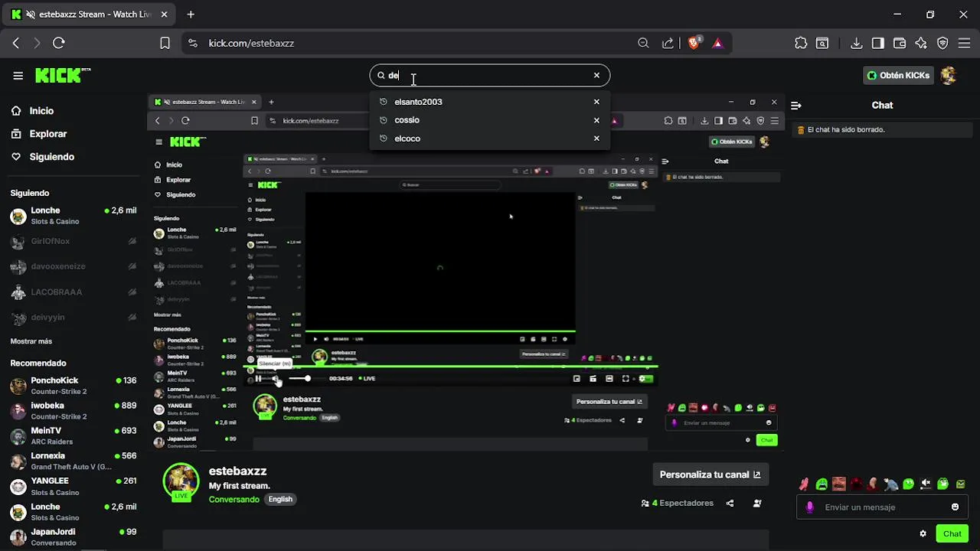980x551 pixels.
Task: Focus the Kick search input
Action: (488, 75)
